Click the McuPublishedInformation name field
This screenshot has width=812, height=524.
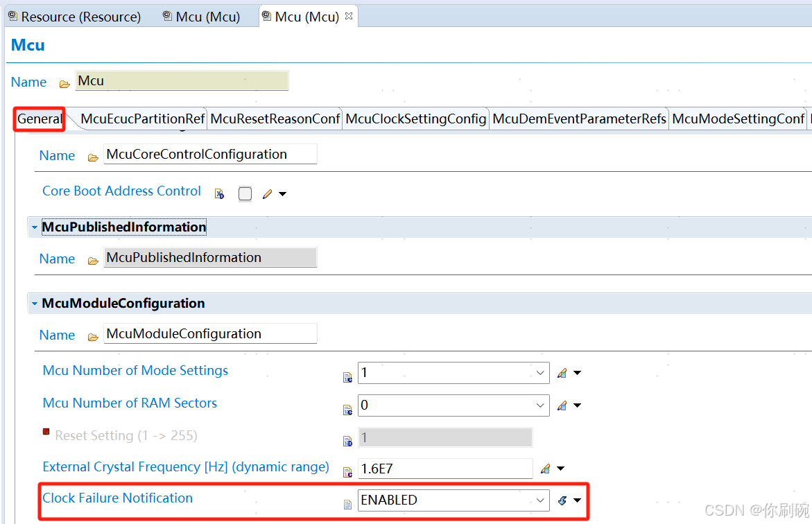[x=210, y=257]
